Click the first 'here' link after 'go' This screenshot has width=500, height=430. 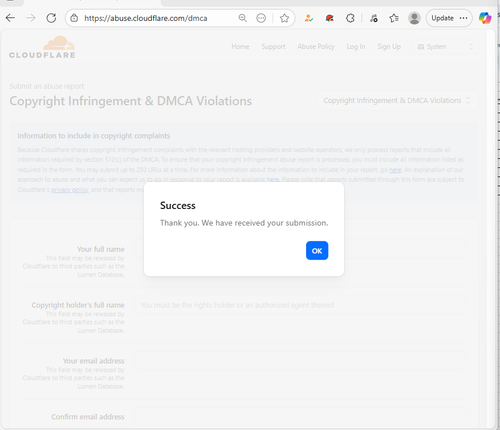(395, 170)
